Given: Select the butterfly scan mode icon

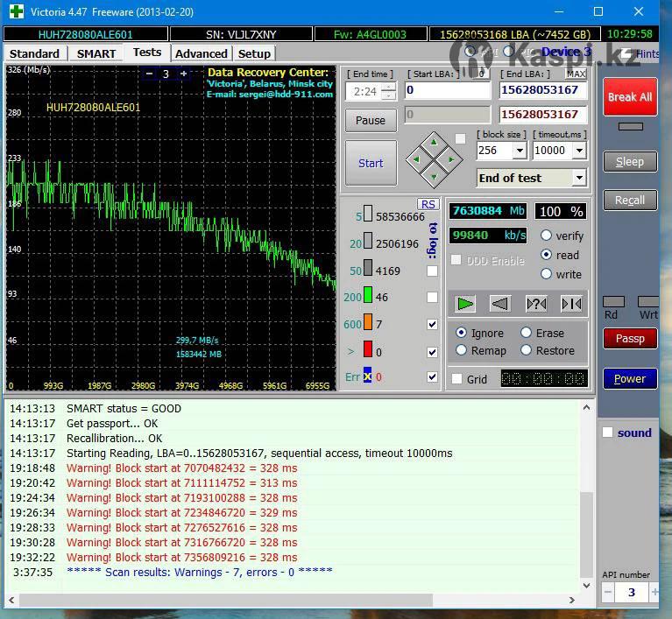Looking at the screenshot, I should tap(571, 304).
